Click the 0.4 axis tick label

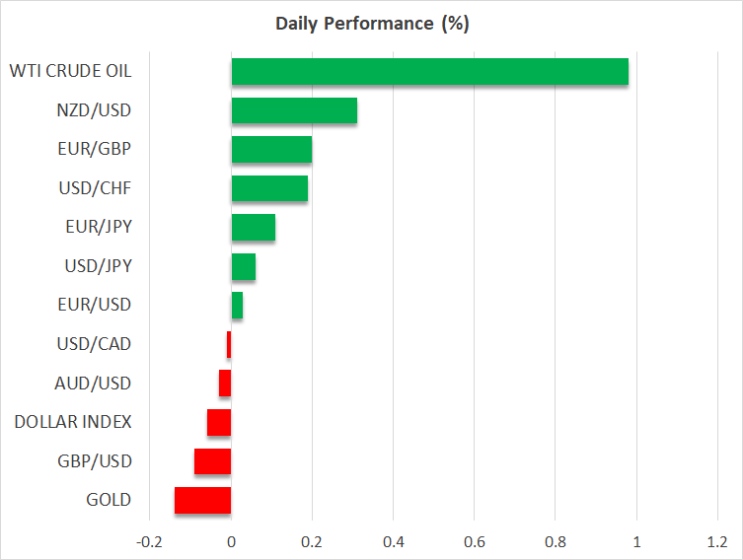pos(393,541)
